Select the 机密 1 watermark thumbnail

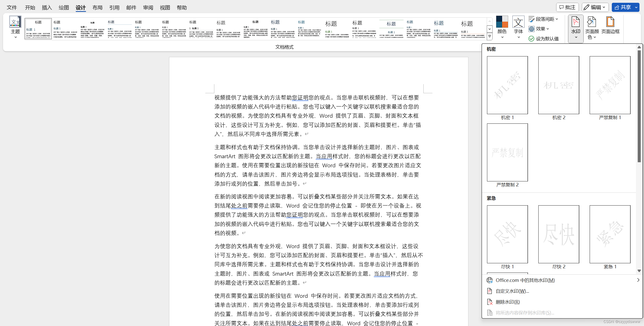click(507, 85)
